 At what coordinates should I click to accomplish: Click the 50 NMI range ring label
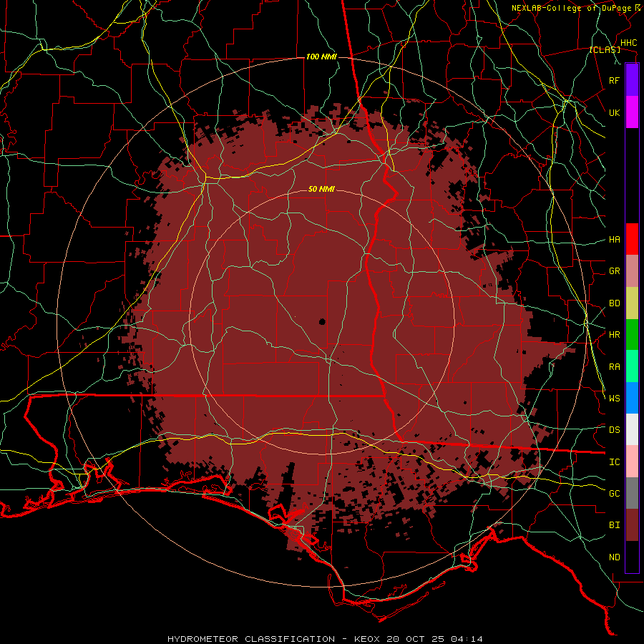(321, 190)
